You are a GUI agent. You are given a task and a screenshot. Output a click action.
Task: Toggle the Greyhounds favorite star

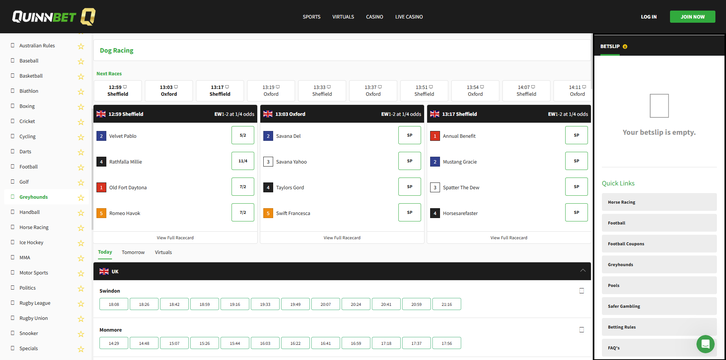pyautogui.click(x=81, y=198)
